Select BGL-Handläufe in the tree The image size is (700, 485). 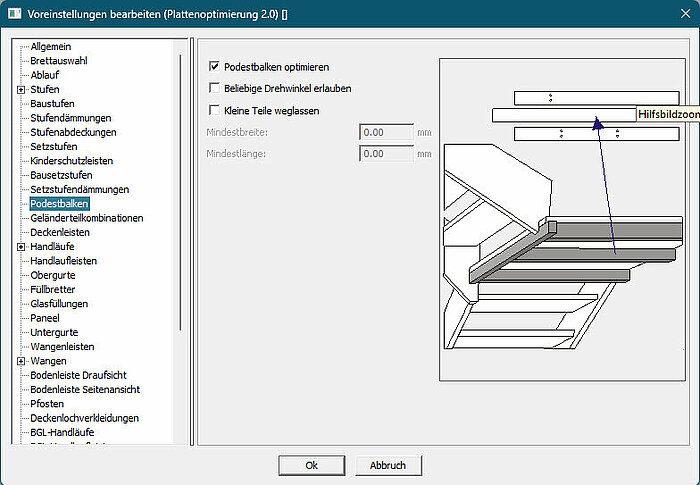point(62,432)
